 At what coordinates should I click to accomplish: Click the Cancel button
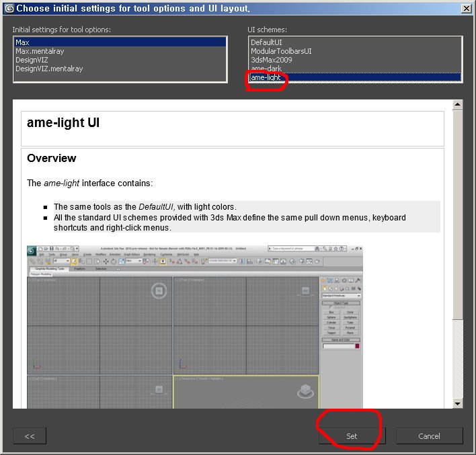[429, 436]
